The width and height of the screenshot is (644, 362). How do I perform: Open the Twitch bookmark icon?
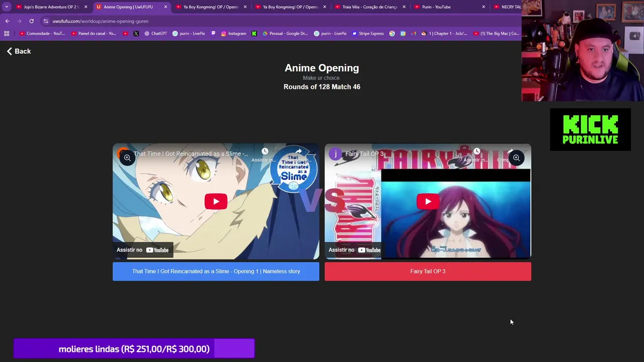[x=213, y=34]
